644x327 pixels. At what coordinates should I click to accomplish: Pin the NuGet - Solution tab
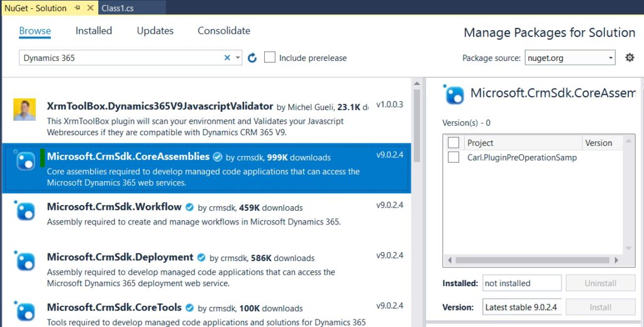coord(77,8)
